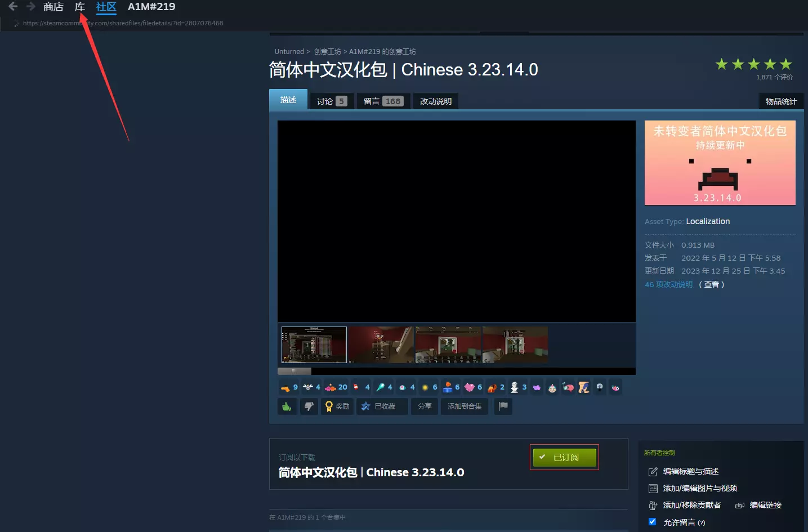The height and width of the screenshot is (532, 808).
Task: Go forward with the right arrow
Action: tap(30, 7)
